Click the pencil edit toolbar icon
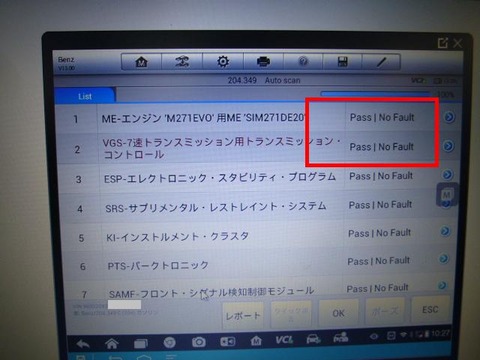 [381, 62]
